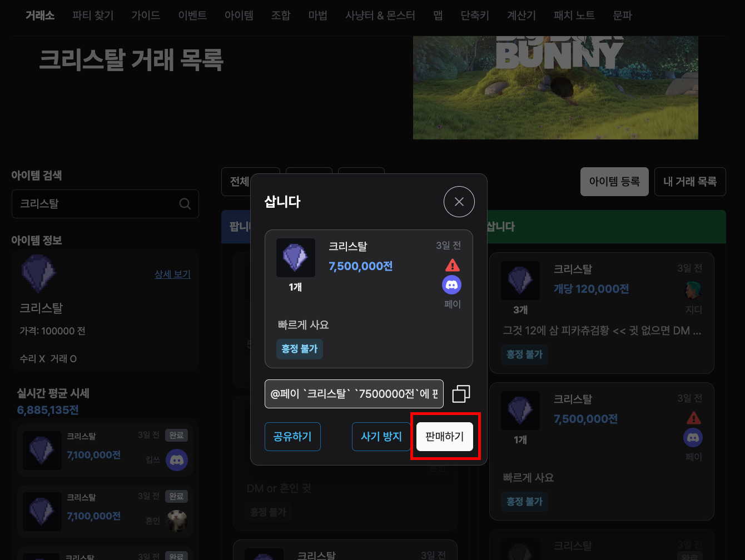The image size is (745, 560).
Task: Open the 상세 보기 link
Action: pyautogui.click(x=172, y=274)
